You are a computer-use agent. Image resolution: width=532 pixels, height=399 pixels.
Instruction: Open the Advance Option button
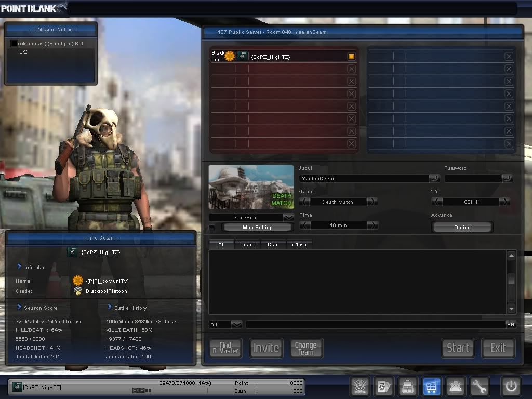pos(462,228)
